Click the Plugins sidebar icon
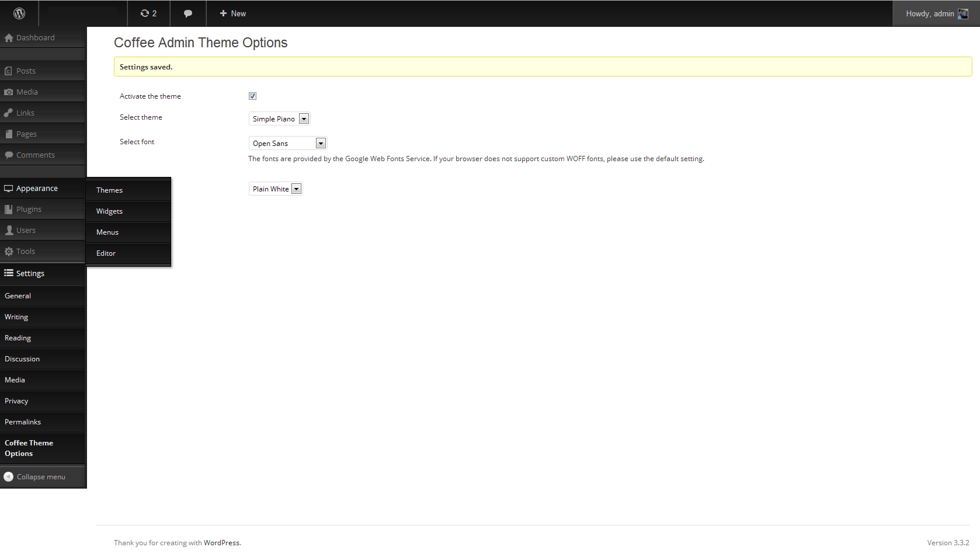The width and height of the screenshot is (980, 554). pyautogui.click(x=9, y=210)
